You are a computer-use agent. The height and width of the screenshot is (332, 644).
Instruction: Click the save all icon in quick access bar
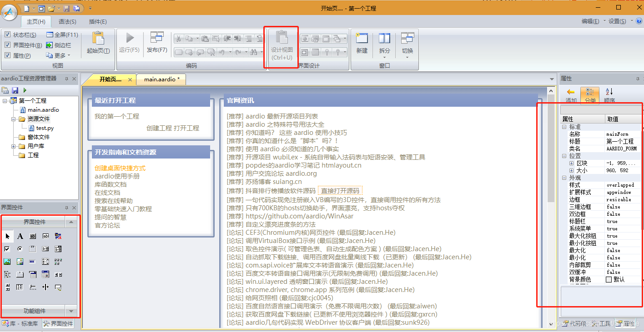pyautogui.click(x=76, y=9)
